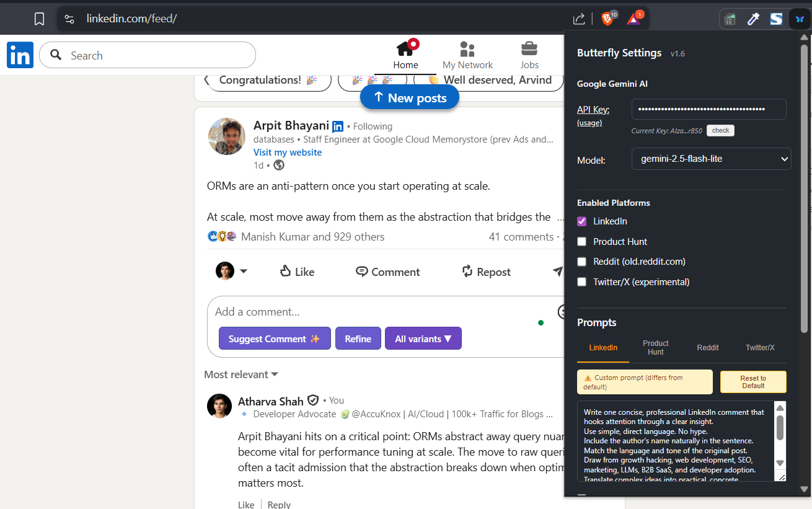Switch to LinkedIn prompts tab
The width and height of the screenshot is (812, 509).
coord(603,348)
